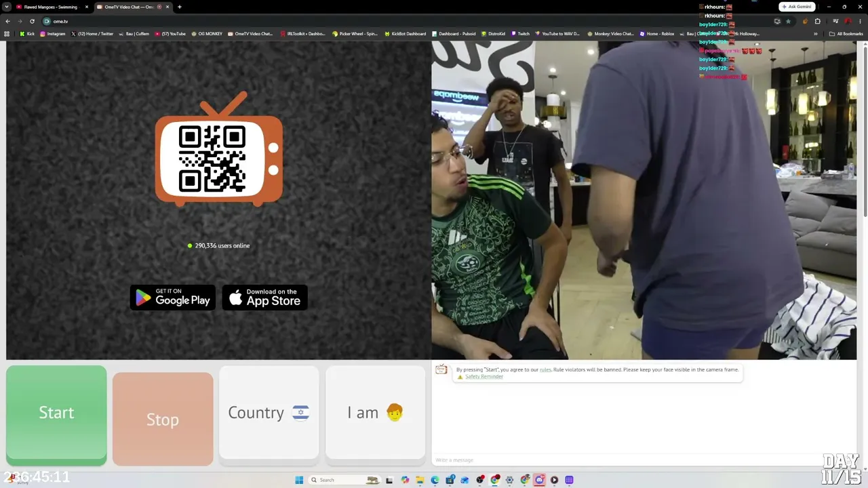Reload the ome.tv page
This screenshot has width=868, height=488.
tap(32, 21)
